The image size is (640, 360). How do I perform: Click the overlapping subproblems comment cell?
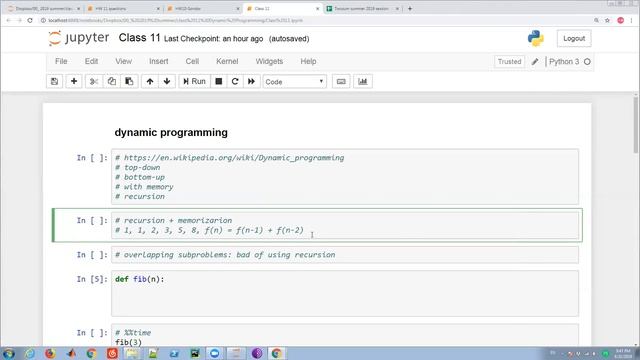(345, 255)
